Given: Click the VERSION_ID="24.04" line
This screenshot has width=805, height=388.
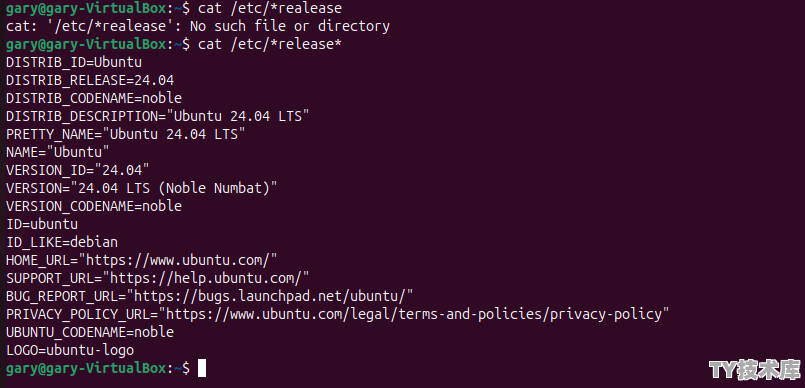Looking at the screenshot, I should tap(78, 170).
